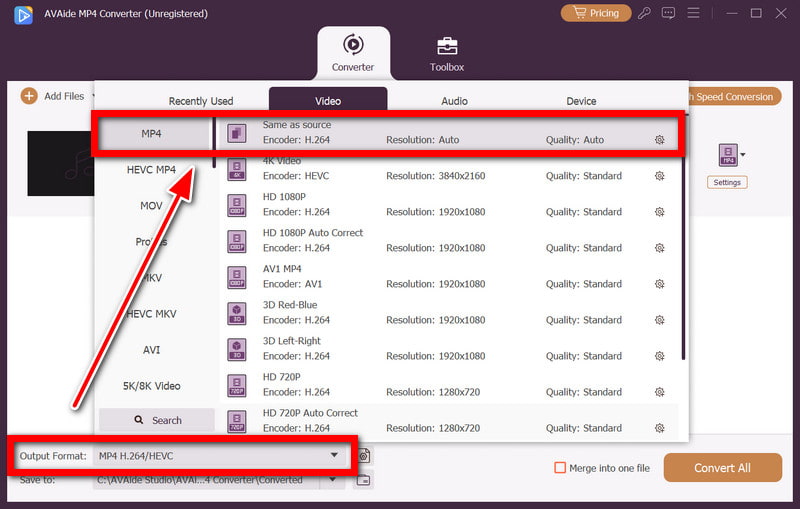Click the 3D Red-Blue preset icon

click(237, 314)
